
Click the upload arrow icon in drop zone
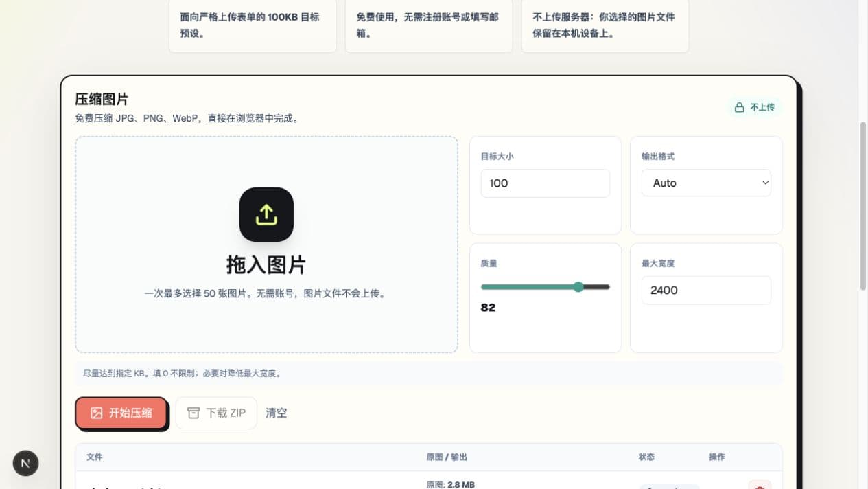click(x=266, y=214)
